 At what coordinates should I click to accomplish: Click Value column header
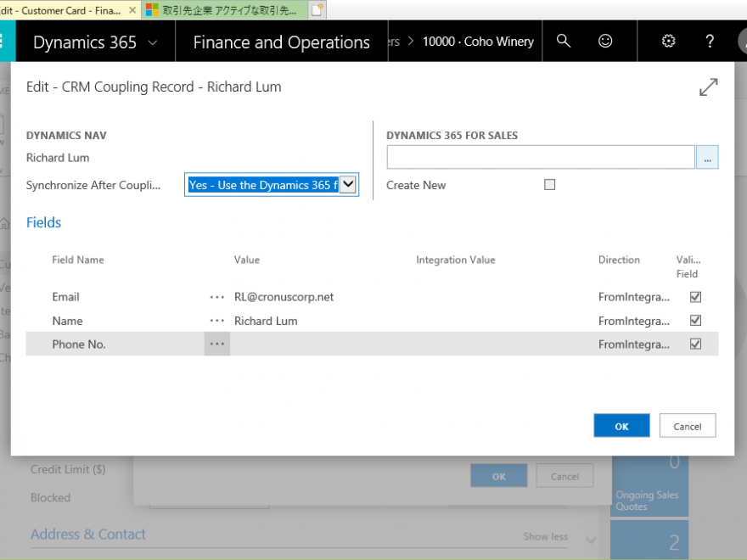247,260
